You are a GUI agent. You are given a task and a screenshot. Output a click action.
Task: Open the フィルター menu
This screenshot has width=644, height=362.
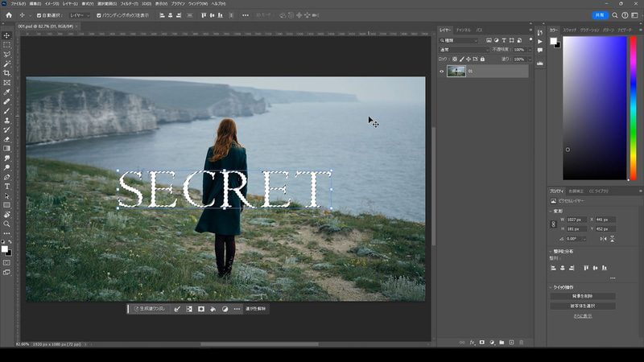pyautogui.click(x=130, y=4)
